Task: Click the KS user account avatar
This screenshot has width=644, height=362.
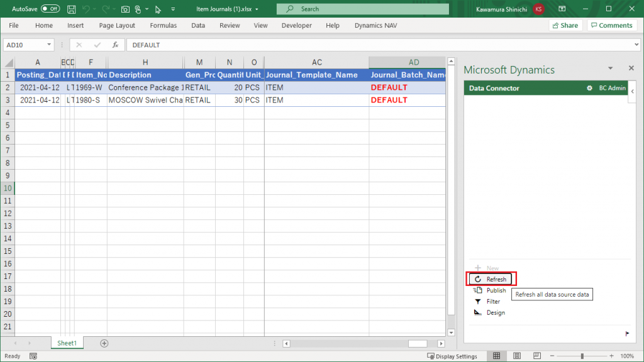Action: (538, 9)
